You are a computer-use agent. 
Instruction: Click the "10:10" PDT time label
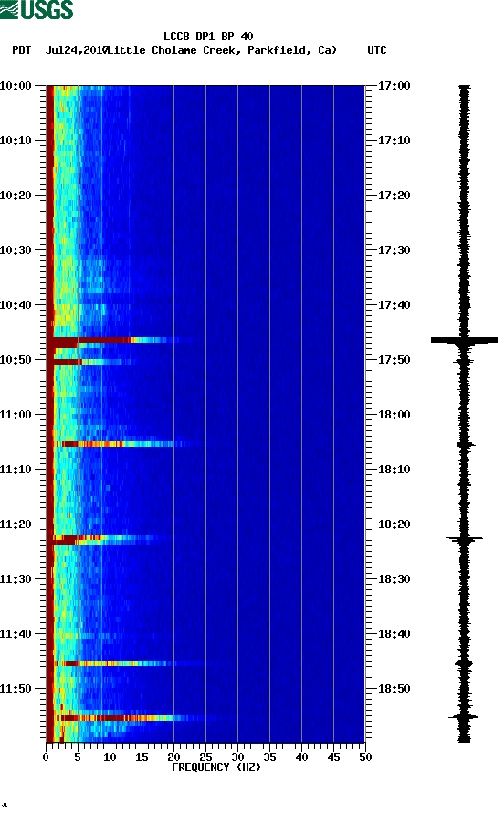tap(16, 141)
